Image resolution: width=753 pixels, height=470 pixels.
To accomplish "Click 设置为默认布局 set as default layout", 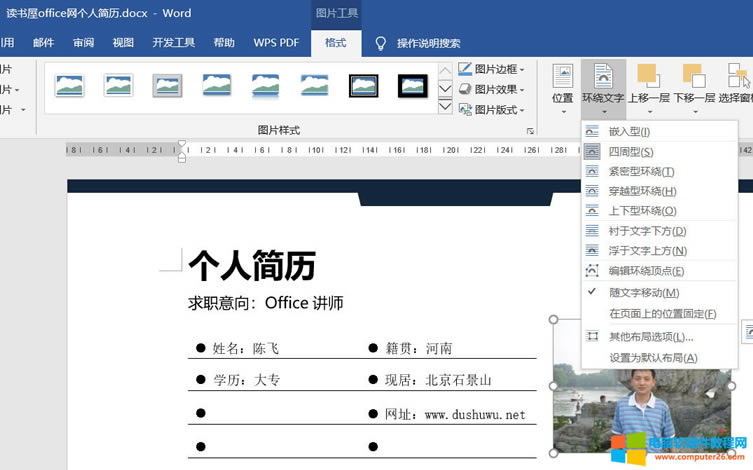I will (x=653, y=358).
